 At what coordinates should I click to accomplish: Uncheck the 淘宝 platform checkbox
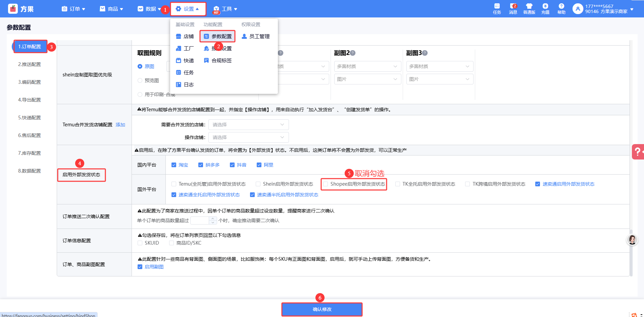click(x=174, y=165)
